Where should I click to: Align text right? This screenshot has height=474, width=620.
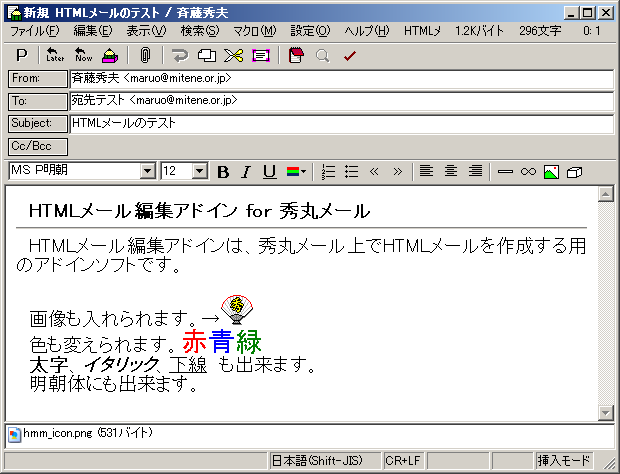point(475,171)
